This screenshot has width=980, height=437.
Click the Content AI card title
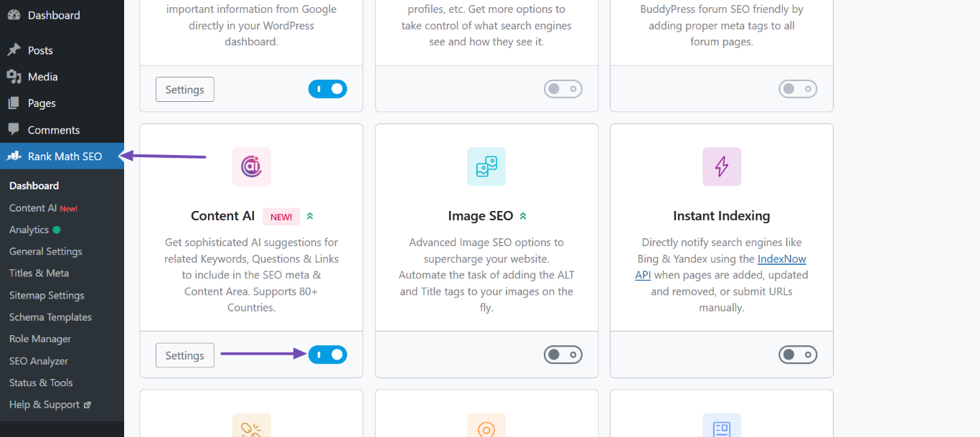pyautogui.click(x=223, y=216)
